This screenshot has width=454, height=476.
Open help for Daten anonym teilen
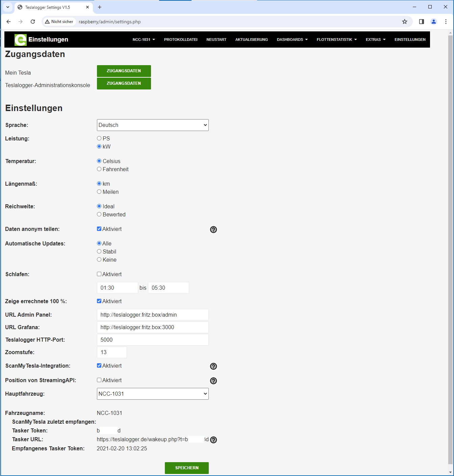pos(213,230)
